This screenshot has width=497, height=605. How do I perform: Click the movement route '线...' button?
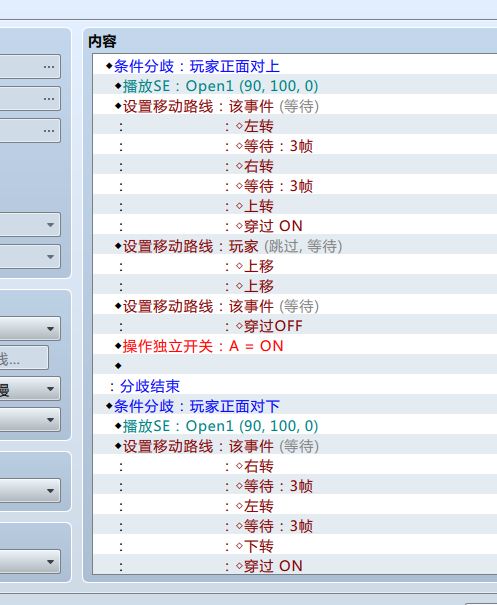[24, 358]
